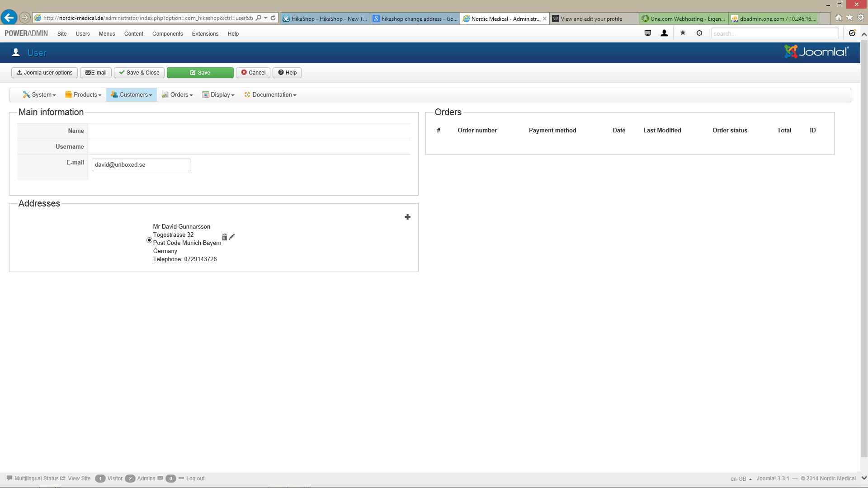Expand the Customers dropdown menu
Image resolution: width=868 pixels, height=488 pixels.
point(132,95)
